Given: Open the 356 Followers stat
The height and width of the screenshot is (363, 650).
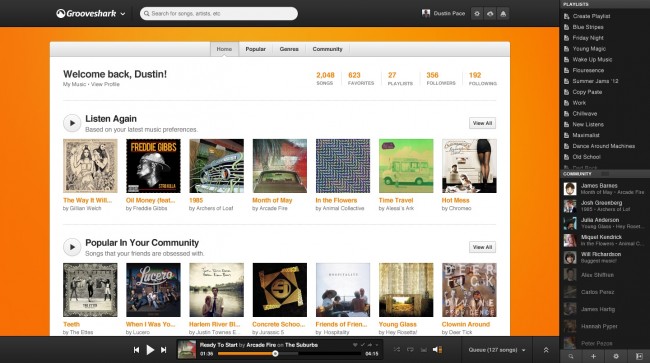Looking at the screenshot, I should point(441,78).
